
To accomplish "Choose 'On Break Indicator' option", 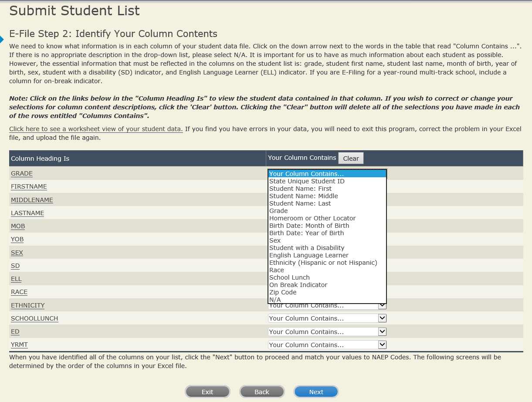I will point(298,285).
